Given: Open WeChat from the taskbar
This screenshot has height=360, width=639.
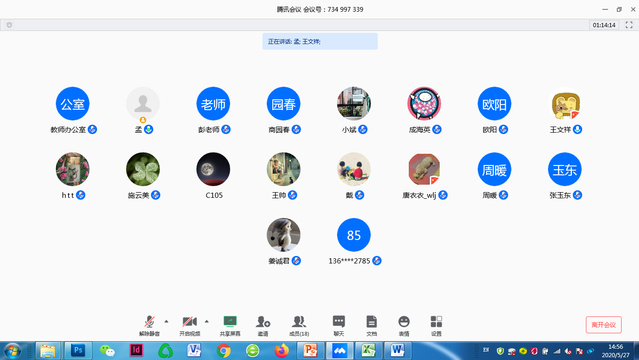Looking at the screenshot, I should point(107,351).
